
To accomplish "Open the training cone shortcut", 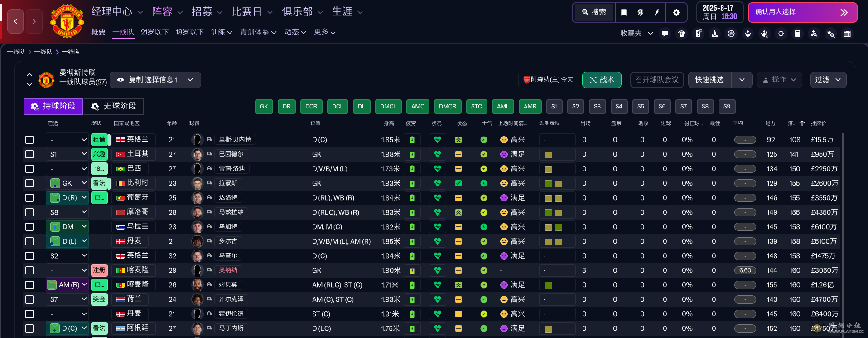I will pos(714,34).
